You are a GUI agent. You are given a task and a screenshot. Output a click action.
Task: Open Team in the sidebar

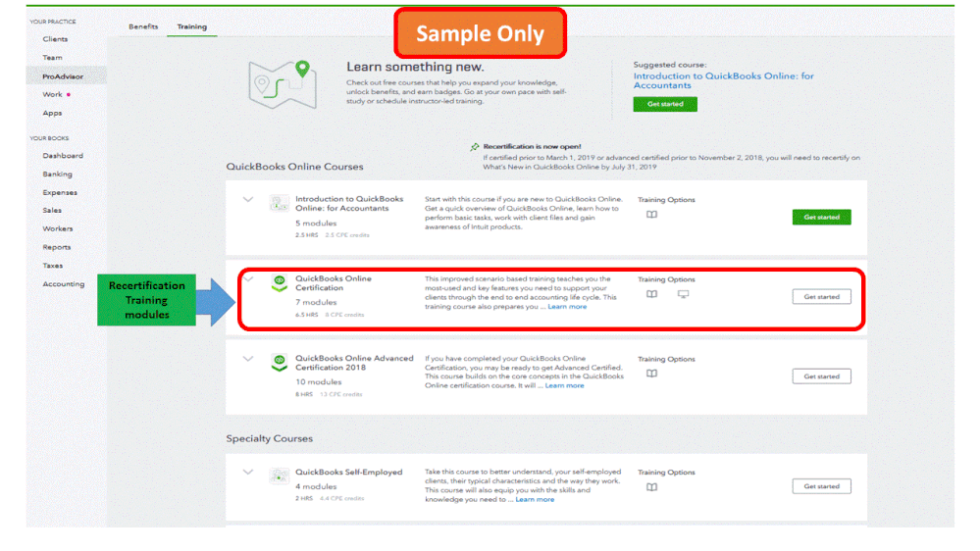tap(53, 58)
